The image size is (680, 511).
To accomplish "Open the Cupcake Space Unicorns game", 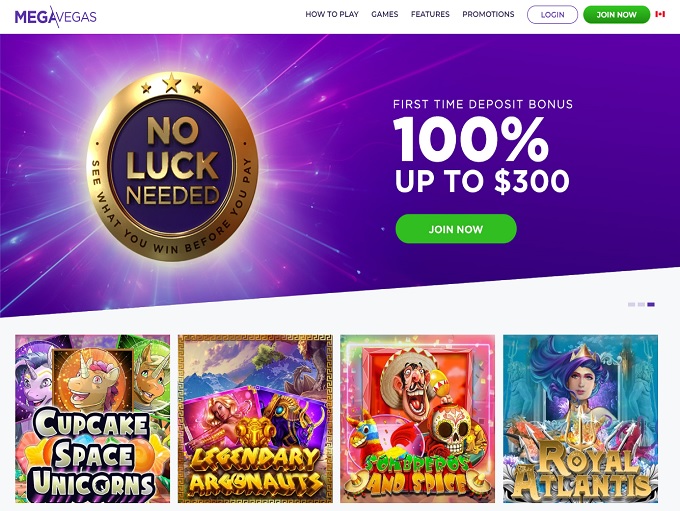I will [x=93, y=418].
